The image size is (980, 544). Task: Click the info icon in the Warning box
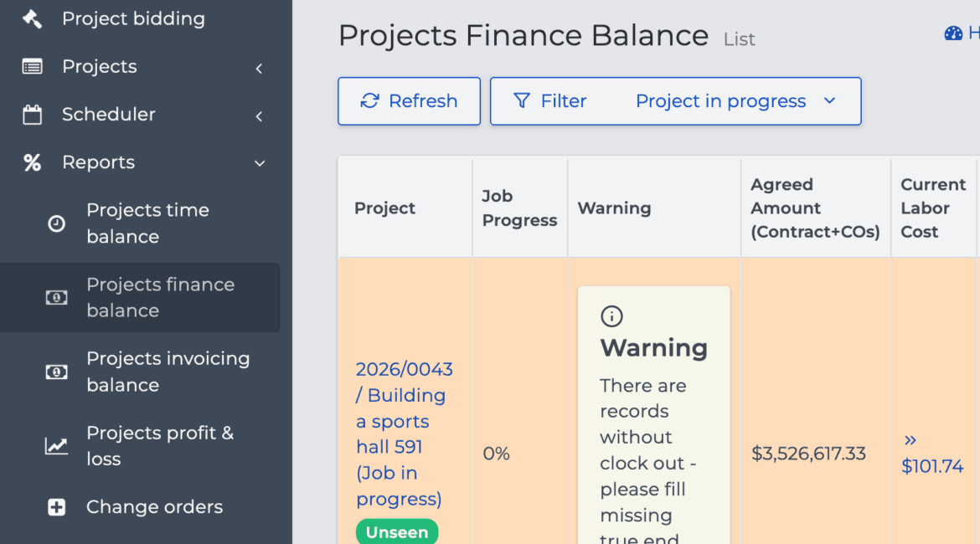612,316
